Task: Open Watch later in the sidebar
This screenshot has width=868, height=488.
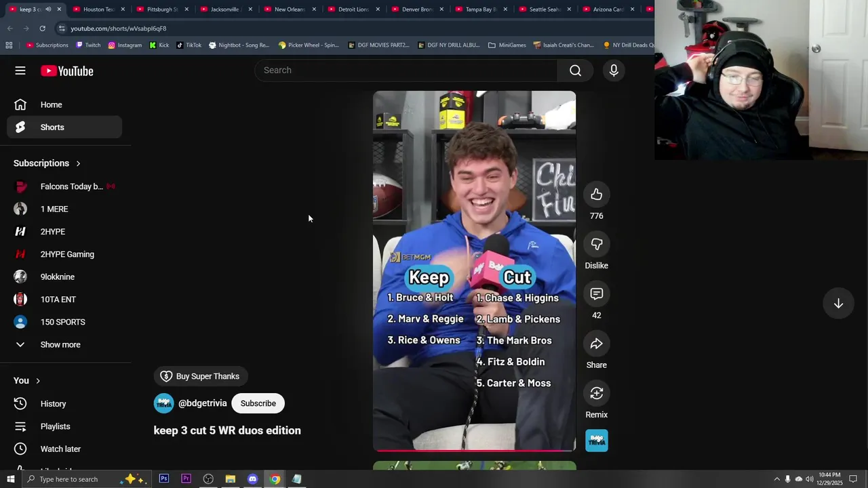Action: (64, 449)
